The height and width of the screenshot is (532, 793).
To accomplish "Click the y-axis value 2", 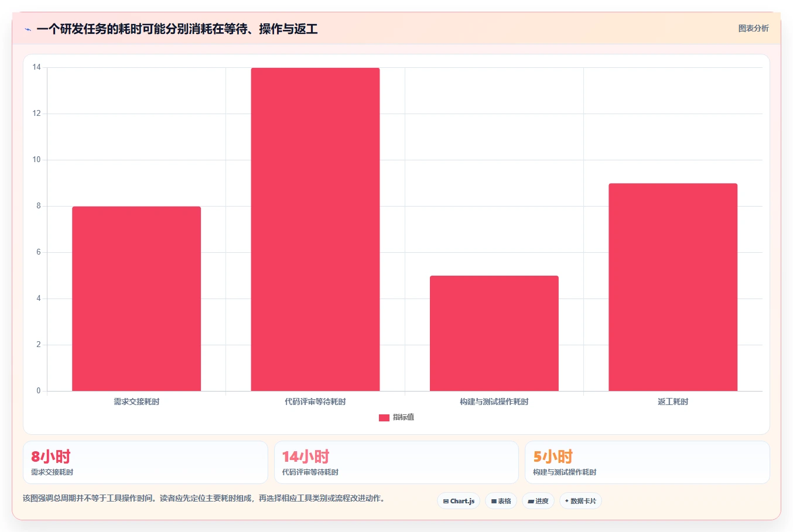I will click(x=39, y=345).
